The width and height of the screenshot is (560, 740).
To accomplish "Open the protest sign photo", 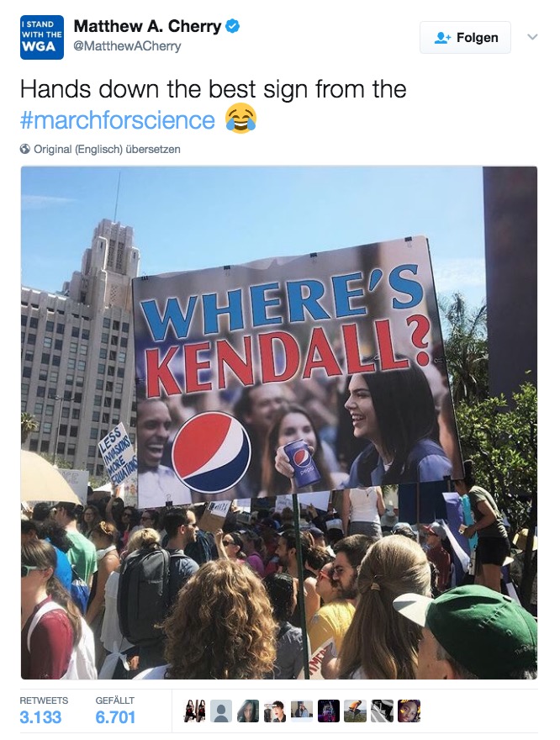I will pyautogui.click(x=279, y=422).
